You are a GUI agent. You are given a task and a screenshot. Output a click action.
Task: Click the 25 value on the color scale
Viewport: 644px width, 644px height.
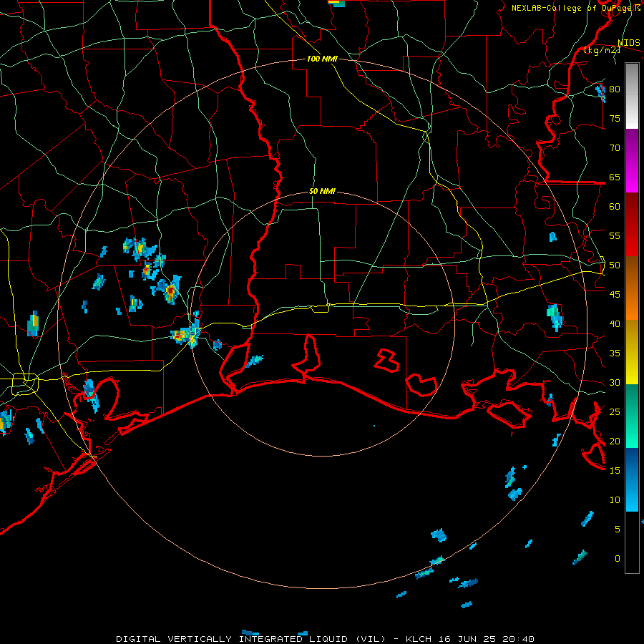pyautogui.click(x=615, y=412)
